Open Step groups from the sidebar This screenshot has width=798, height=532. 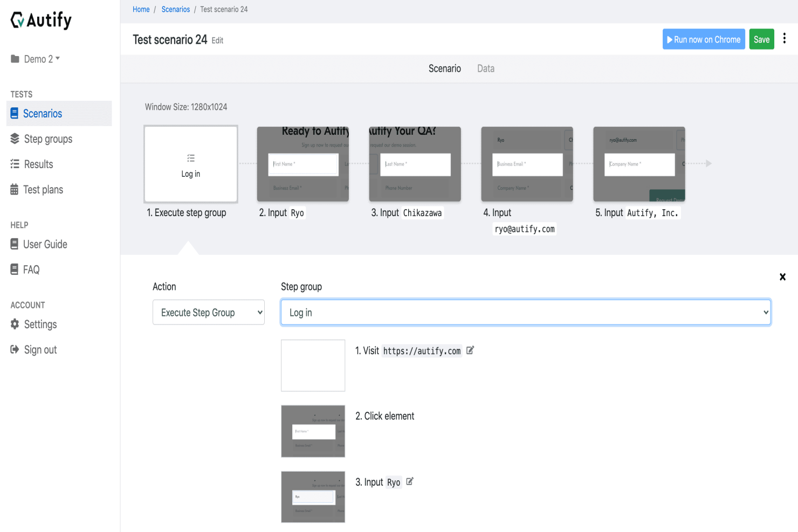coord(48,139)
